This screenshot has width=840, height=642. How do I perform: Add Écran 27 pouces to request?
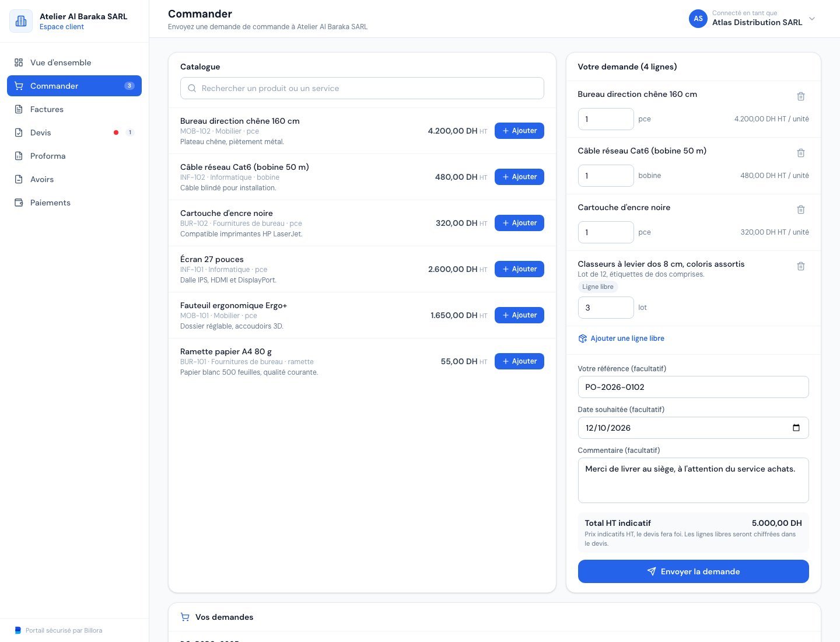519,269
